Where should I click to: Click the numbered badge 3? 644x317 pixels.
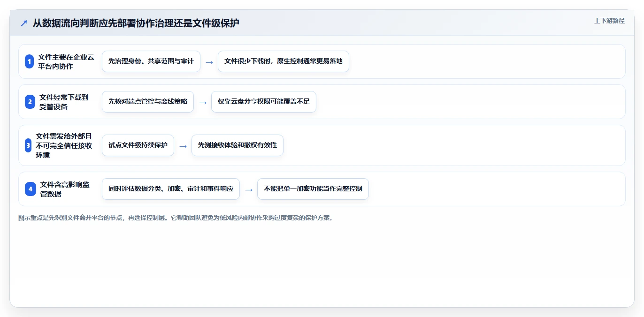coord(28,145)
